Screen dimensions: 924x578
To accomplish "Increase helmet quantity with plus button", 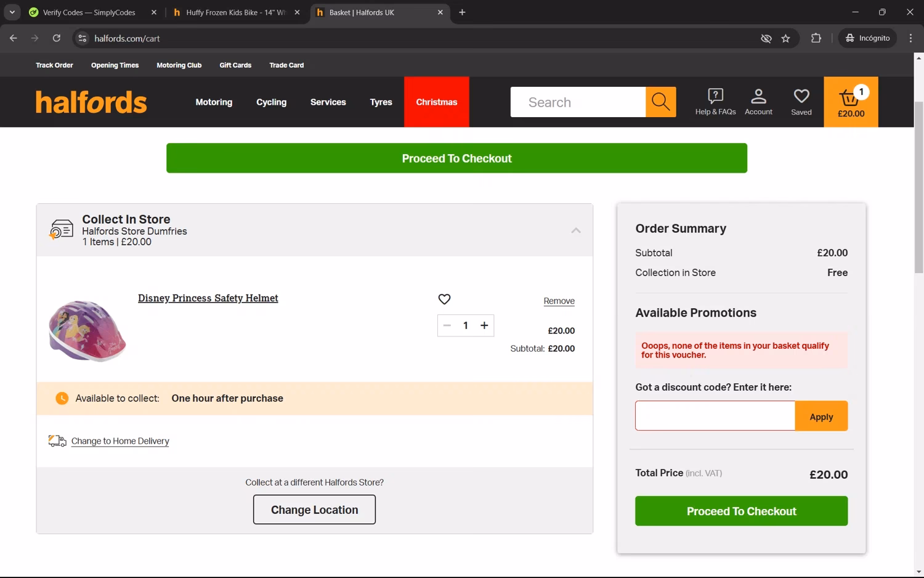I will [484, 325].
